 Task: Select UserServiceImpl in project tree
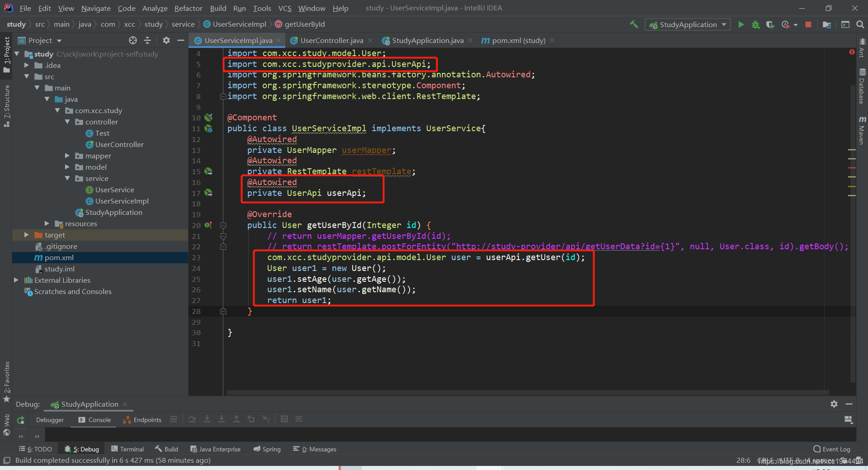pyautogui.click(x=122, y=201)
